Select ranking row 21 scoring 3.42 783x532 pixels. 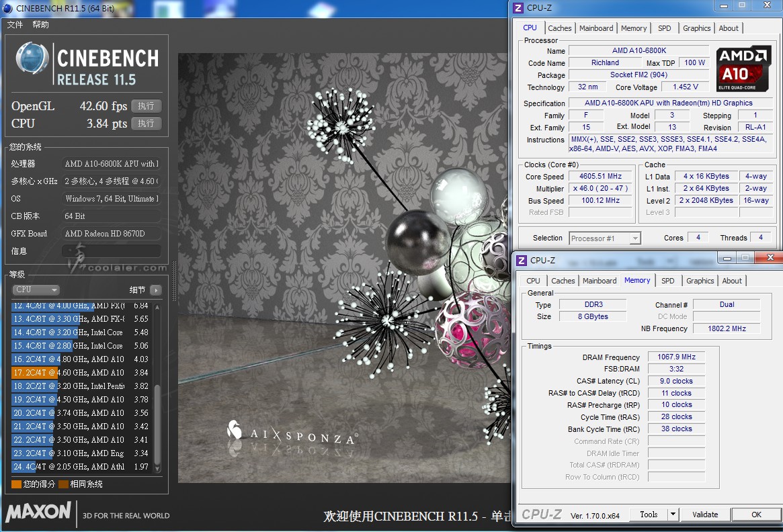pyautogui.click(x=81, y=427)
